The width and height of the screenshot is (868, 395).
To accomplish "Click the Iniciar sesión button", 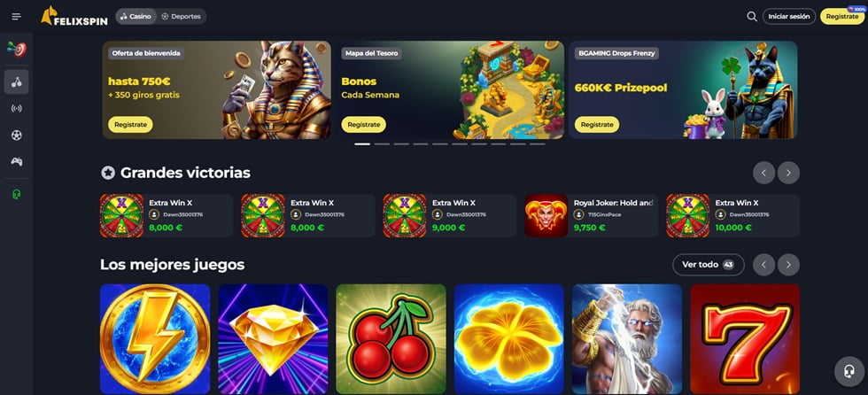I will [789, 17].
